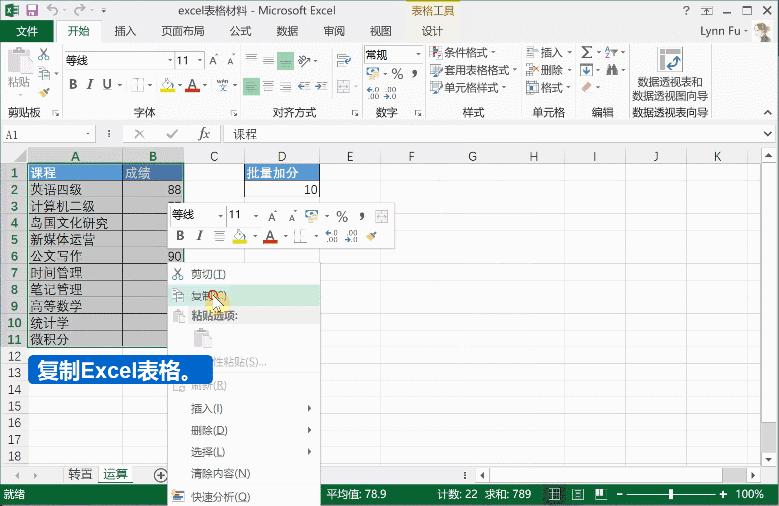Click the Cut scissors icon in clipboard group

pos(44,54)
